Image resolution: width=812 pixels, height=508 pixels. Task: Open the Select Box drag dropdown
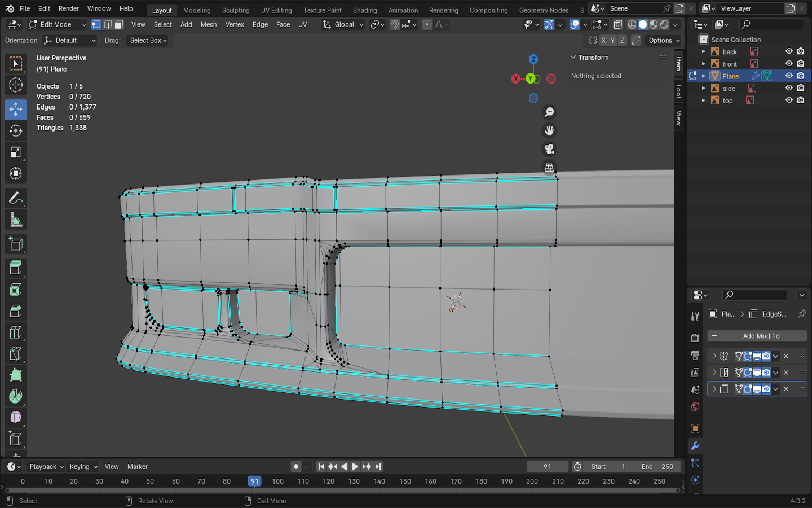(148, 41)
